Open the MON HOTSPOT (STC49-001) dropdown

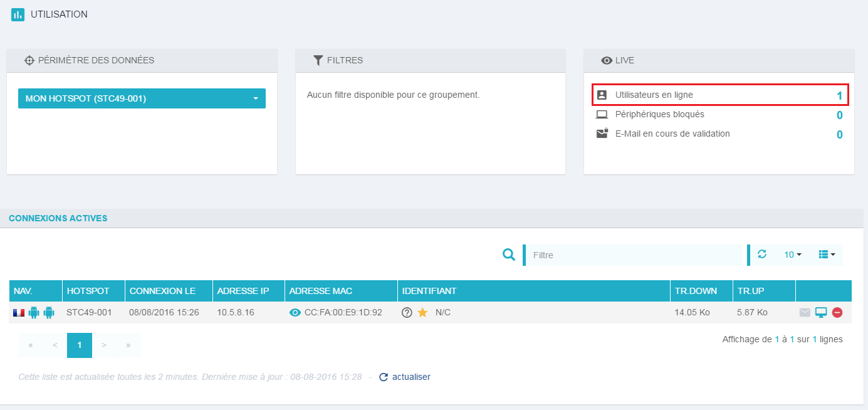pos(142,98)
